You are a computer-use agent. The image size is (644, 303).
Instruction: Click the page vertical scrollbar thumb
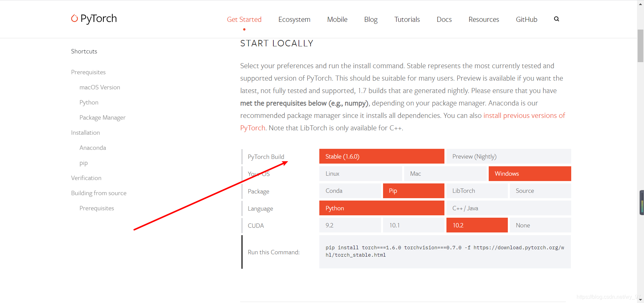[x=640, y=46]
